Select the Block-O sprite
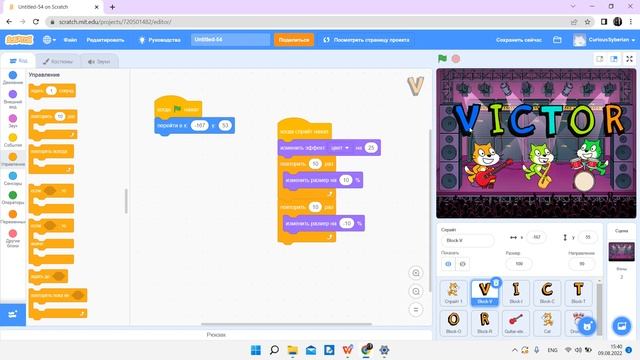This screenshot has width=640, height=360. point(453,323)
